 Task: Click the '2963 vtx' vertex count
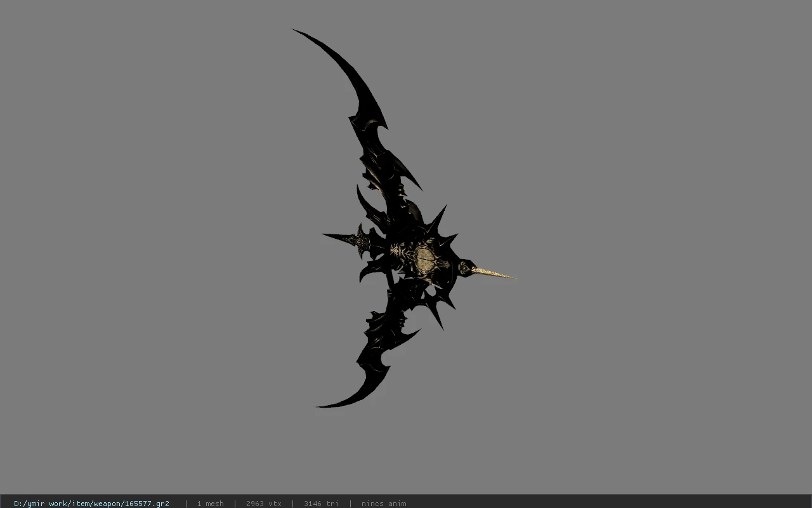click(x=264, y=504)
